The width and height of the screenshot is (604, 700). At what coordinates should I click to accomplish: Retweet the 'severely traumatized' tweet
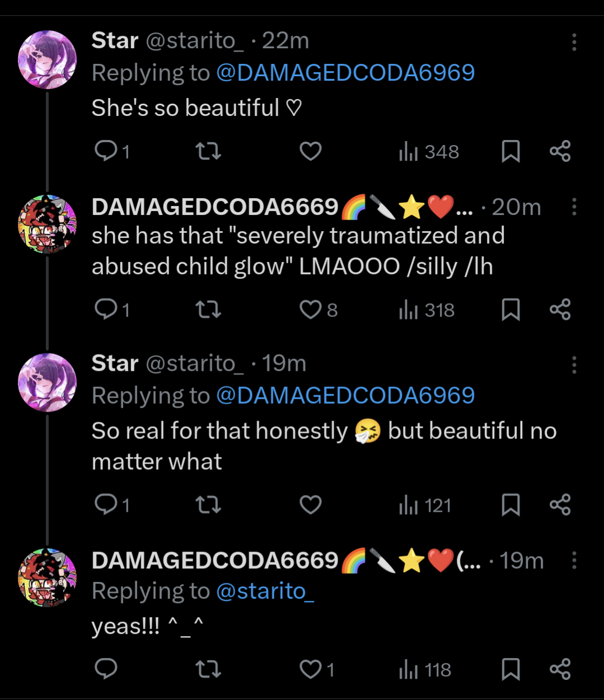208,310
